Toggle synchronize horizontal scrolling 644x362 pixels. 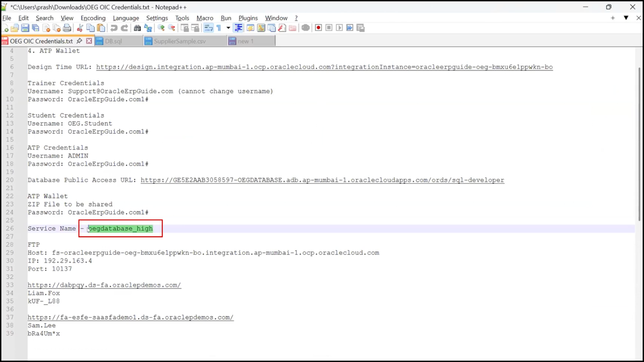coord(195,28)
